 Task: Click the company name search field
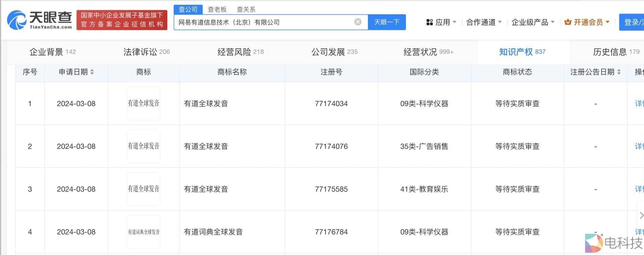[x=264, y=22]
